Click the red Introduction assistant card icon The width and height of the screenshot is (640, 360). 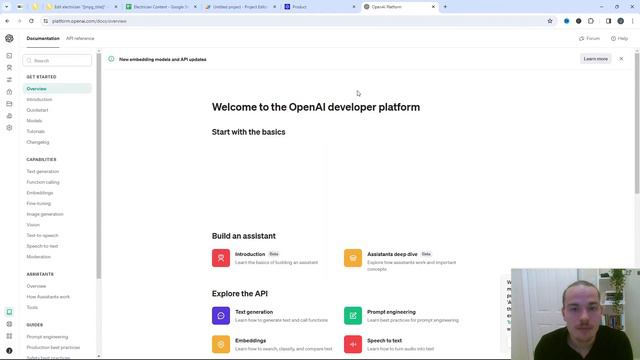point(221,258)
